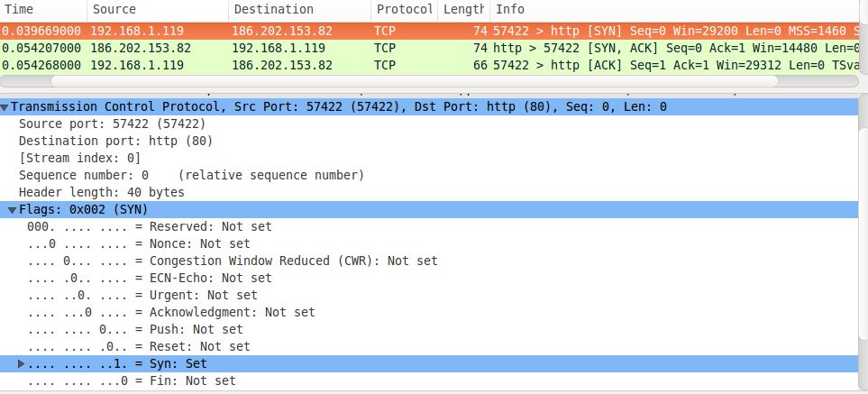Expand the Syn: Set flag entry
This screenshot has height=394, width=868.
pyautogui.click(x=22, y=363)
